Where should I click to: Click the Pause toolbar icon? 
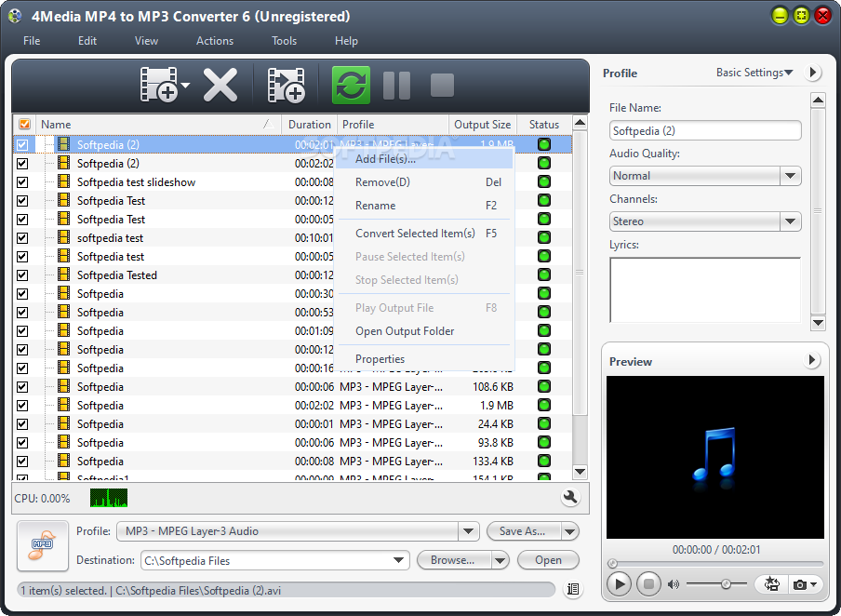tap(397, 85)
